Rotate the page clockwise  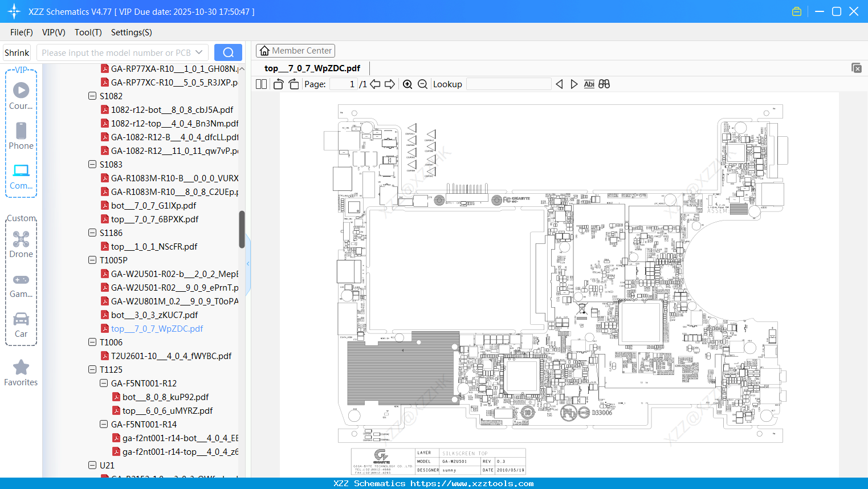point(294,84)
